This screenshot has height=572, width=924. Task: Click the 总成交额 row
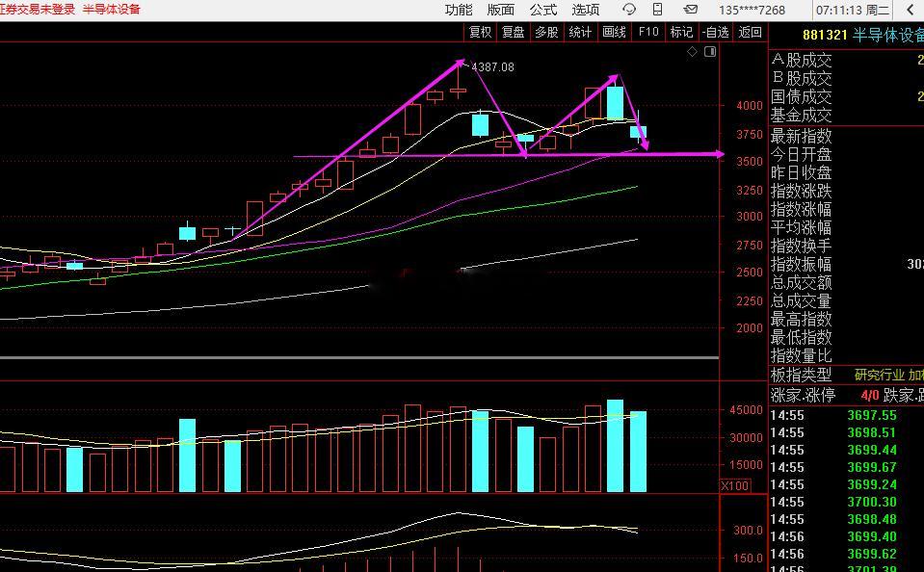pyautogui.click(x=846, y=283)
